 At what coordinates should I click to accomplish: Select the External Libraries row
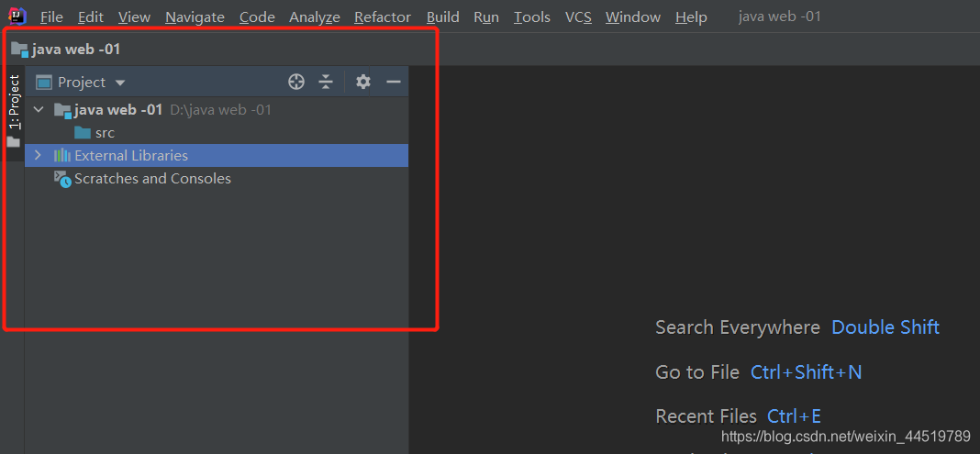coord(217,156)
